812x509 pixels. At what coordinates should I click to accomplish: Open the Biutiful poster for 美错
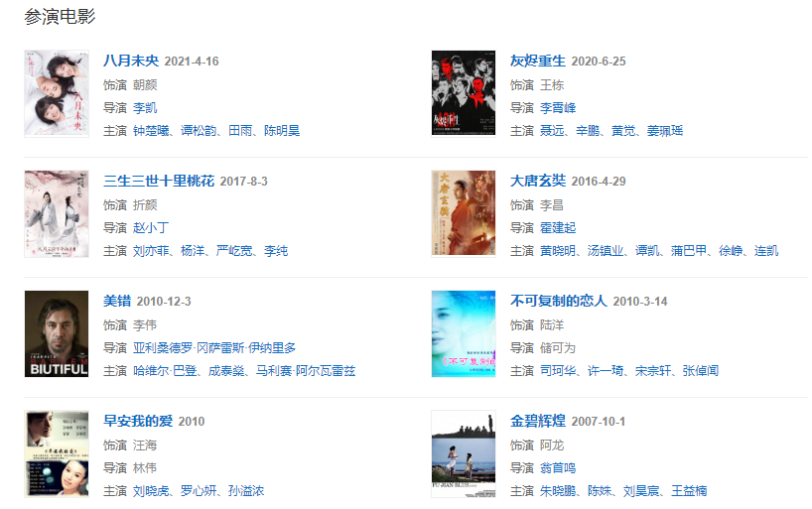(57, 334)
